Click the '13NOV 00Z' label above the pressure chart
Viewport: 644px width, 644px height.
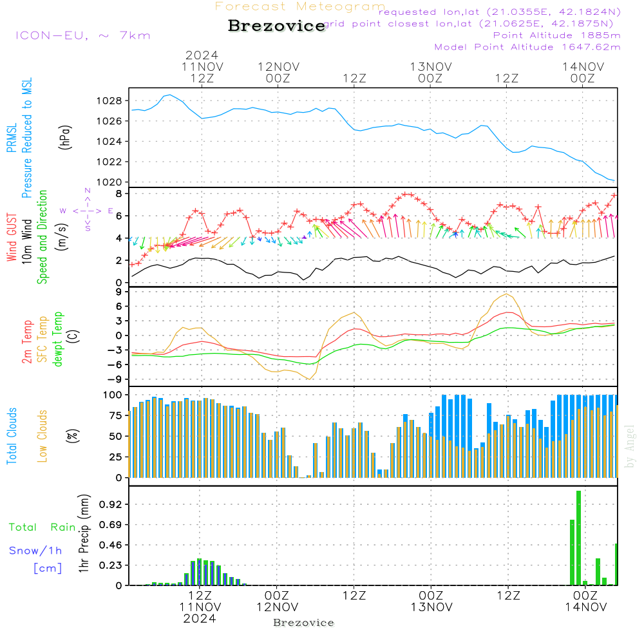430,72
